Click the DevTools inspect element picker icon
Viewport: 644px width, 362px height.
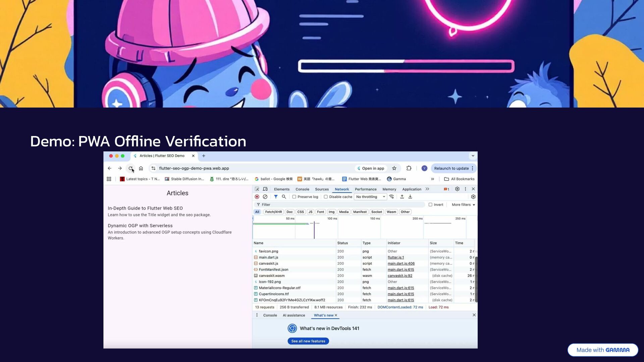point(257,189)
